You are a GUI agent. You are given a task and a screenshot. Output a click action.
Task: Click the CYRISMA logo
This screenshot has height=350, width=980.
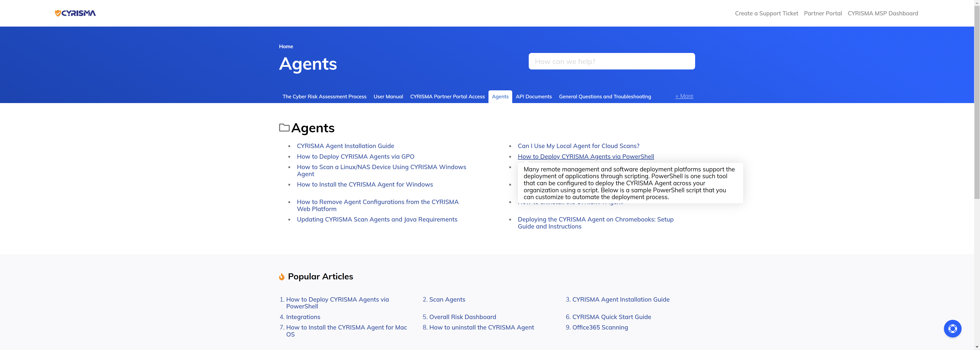[75, 13]
